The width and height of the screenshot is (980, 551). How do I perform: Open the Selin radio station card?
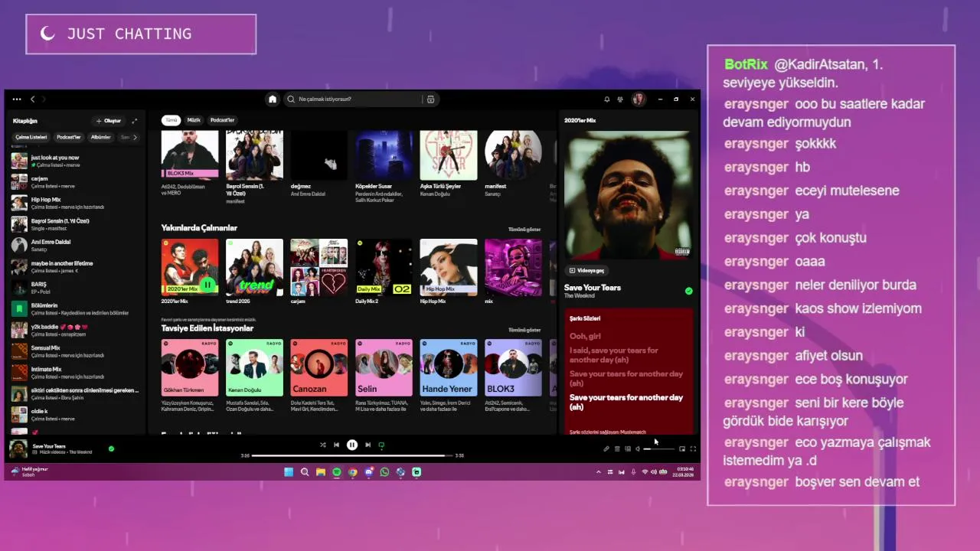(x=384, y=376)
